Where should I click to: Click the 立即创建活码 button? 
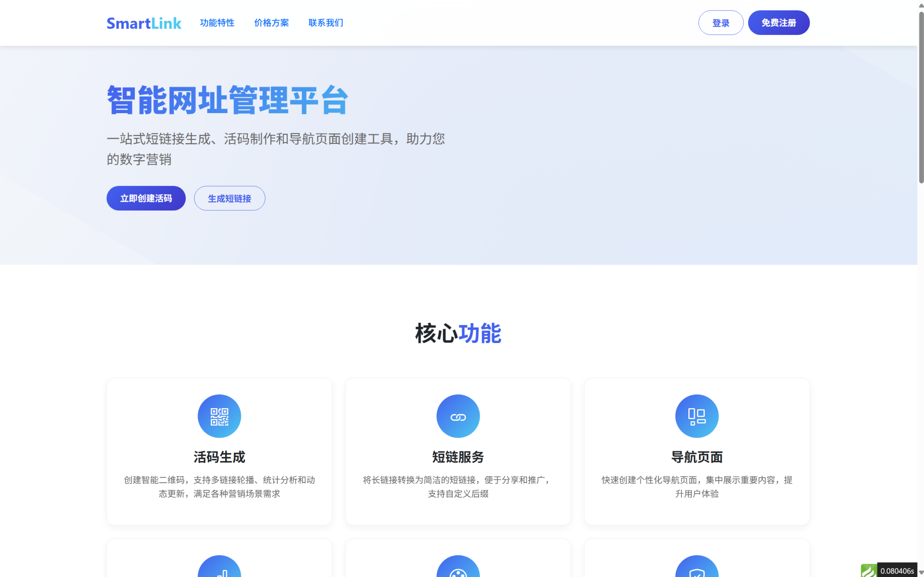coord(146,198)
